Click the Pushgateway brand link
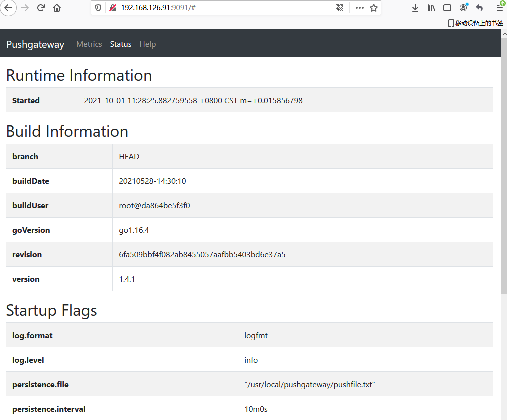507x420 pixels. pyautogui.click(x=35, y=44)
